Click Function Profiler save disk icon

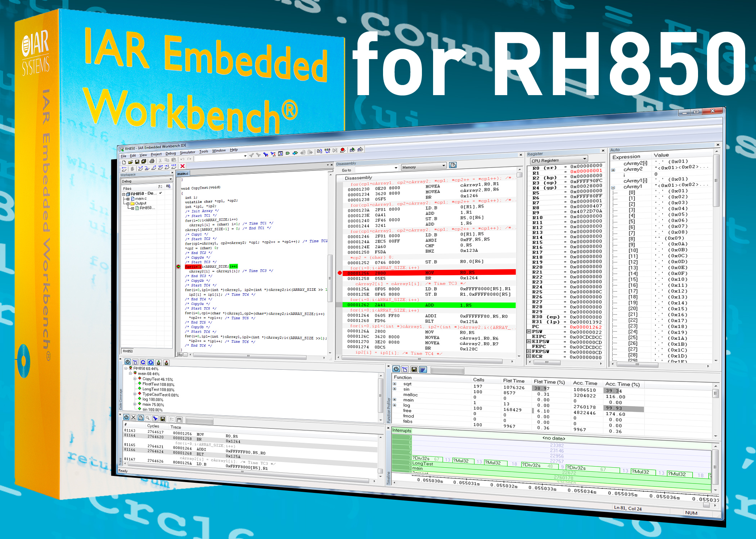(414, 369)
